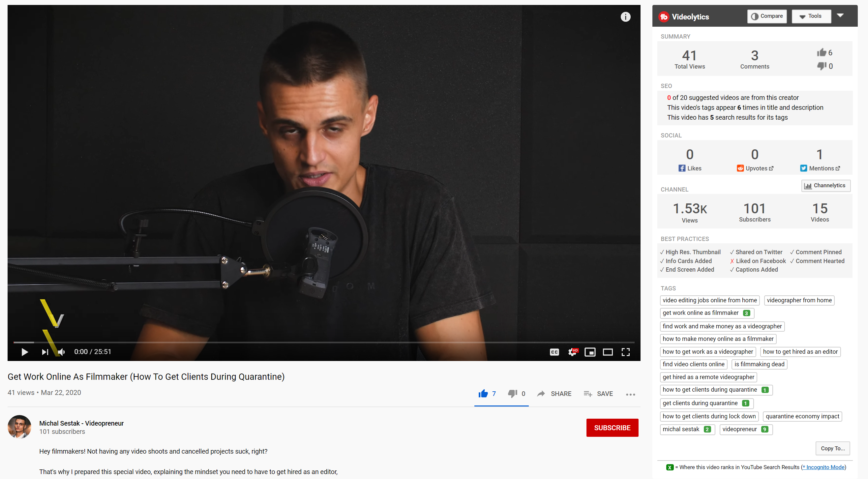
Task: Toggle theater mode view
Action: click(x=608, y=352)
